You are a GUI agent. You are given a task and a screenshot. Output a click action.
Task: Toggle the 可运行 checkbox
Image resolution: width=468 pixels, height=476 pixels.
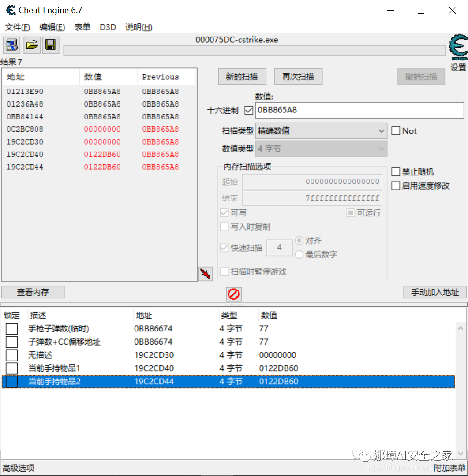pos(350,213)
